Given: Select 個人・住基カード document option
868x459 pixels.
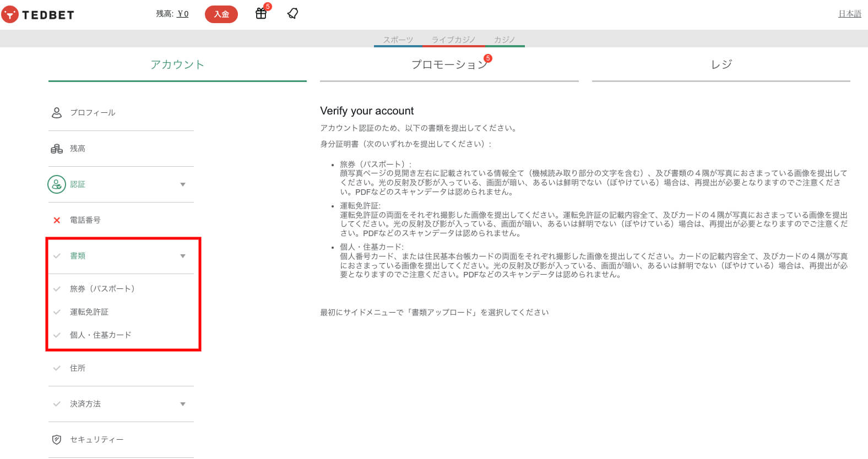Looking at the screenshot, I should click(x=101, y=335).
